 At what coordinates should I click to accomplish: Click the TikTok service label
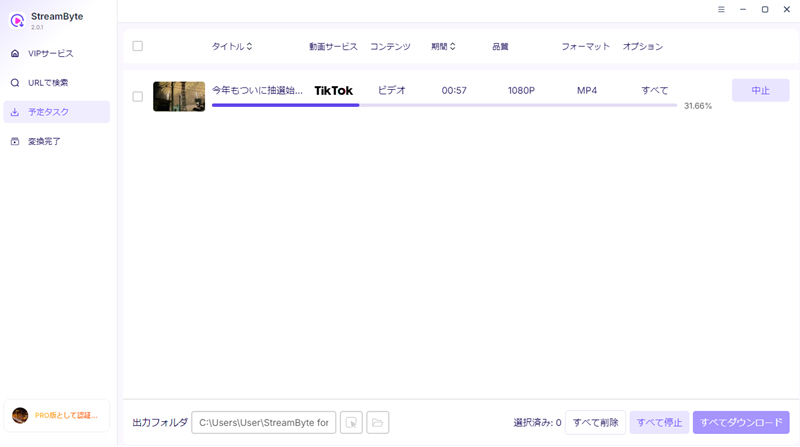click(x=334, y=91)
